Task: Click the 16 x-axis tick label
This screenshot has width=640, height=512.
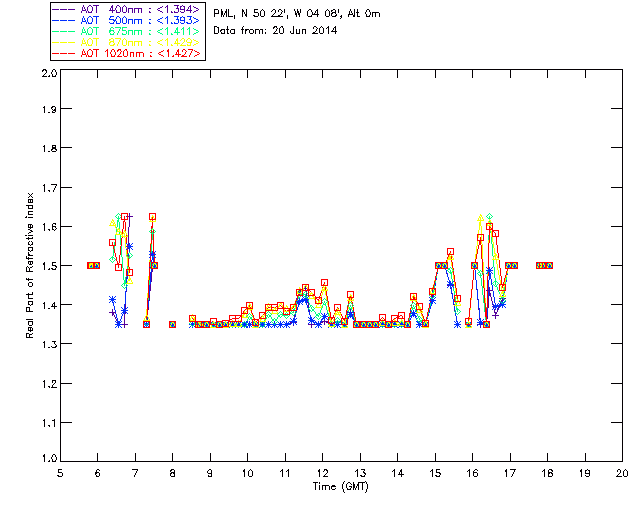Action: point(473,473)
